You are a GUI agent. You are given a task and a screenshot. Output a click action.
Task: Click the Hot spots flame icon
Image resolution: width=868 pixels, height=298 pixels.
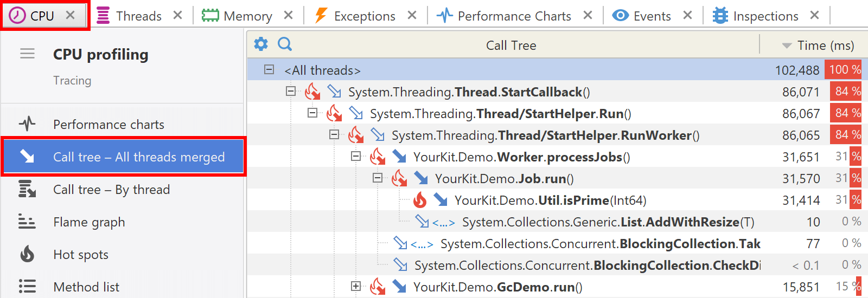click(x=27, y=254)
